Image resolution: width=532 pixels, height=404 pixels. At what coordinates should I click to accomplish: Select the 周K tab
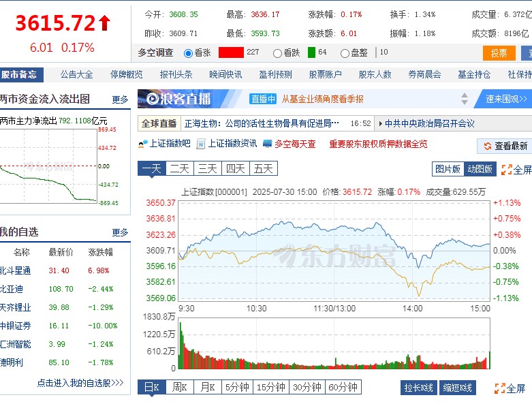click(x=179, y=387)
